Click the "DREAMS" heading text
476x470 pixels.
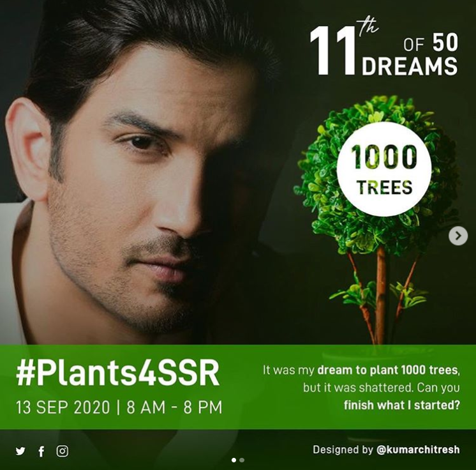(409, 66)
